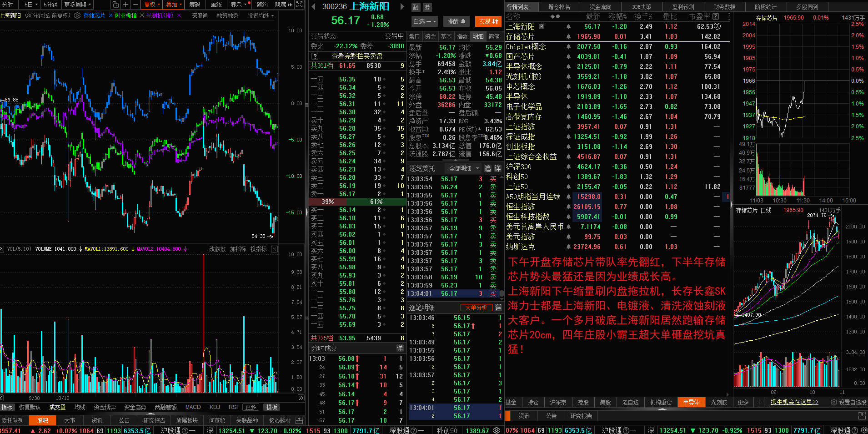Open 查看完整档买卖盘 link
The image size is (868, 434).
pos(357,56)
